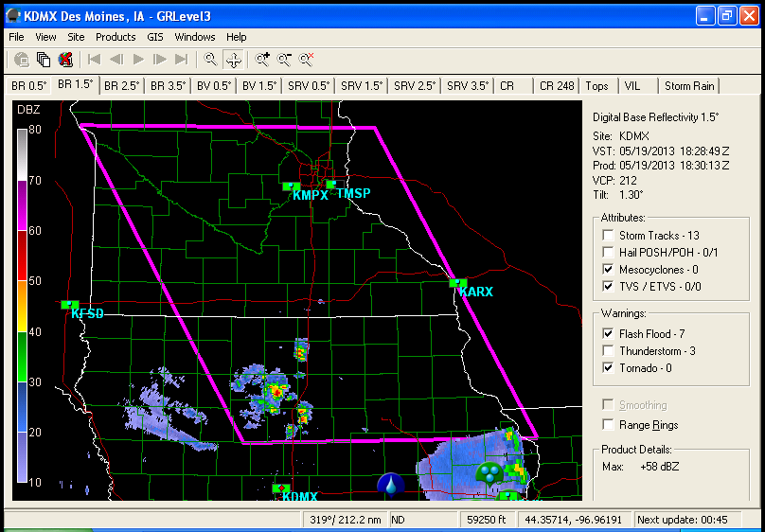The width and height of the screenshot is (765, 532).
Task: Switch to the SRV 1.5° tab
Action: pyautogui.click(x=362, y=86)
